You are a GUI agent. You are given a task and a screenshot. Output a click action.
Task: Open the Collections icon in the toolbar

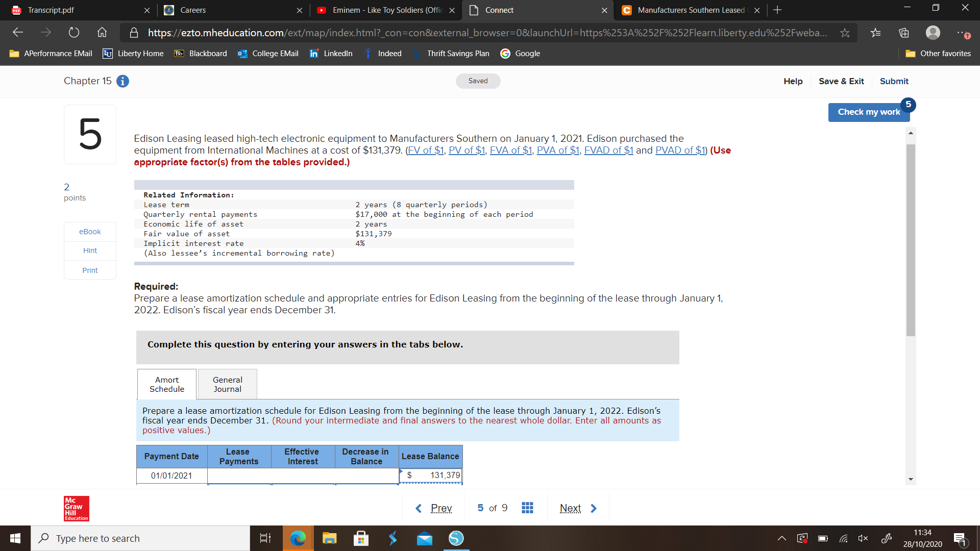point(904,32)
